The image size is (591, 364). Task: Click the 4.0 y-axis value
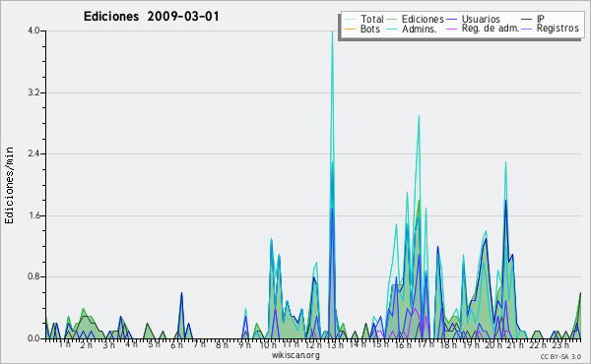33,30
